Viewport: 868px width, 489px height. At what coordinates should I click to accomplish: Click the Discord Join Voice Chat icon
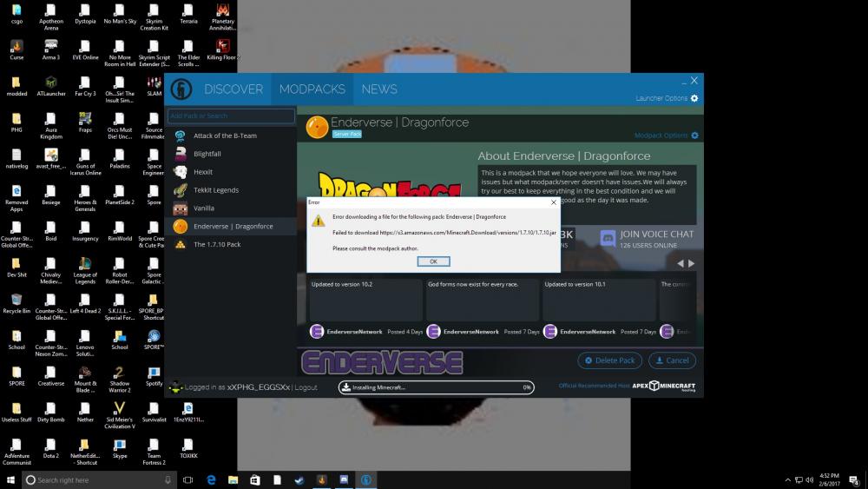coord(608,239)
